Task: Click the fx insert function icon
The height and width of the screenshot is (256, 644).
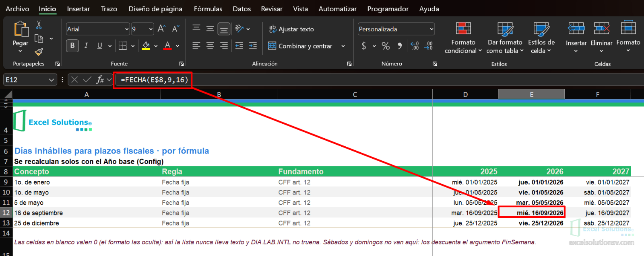Action: (x=100, y=80)
